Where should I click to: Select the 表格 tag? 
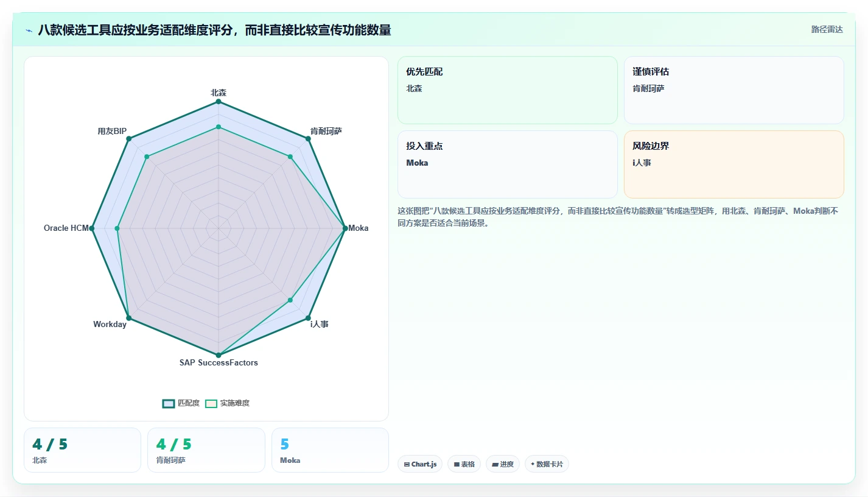tap(464, 464)
